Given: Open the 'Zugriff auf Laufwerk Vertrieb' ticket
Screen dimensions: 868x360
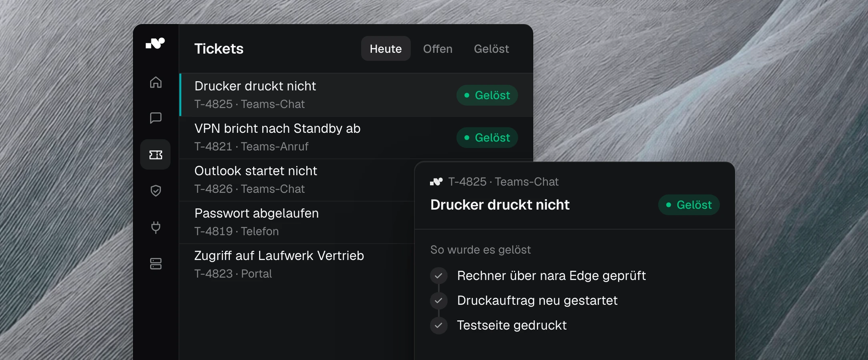Looking at the screenshot, I should pyautogui.click(x=297, y=264).
